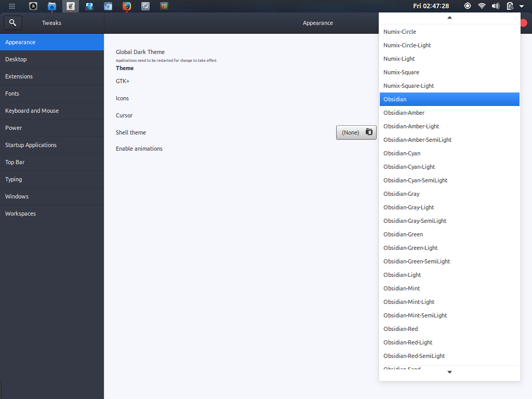Pick Obsidian-Mint-Light from the list
This screenshot has width=532, height=399.
coord(449,302)
